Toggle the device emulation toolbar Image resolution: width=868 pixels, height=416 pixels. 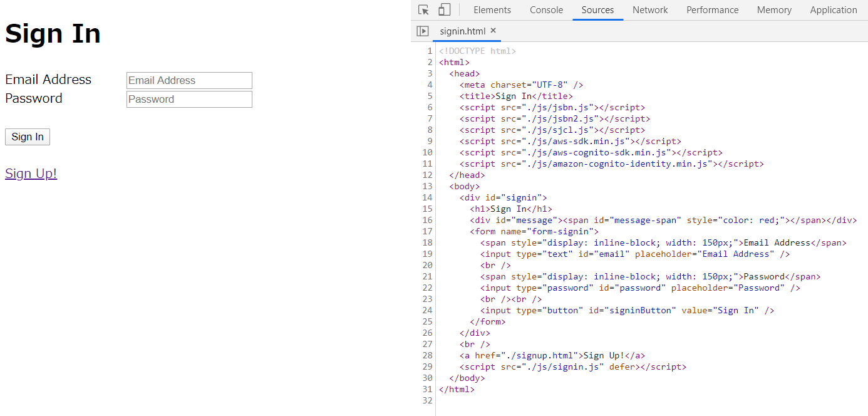[445, 9]
